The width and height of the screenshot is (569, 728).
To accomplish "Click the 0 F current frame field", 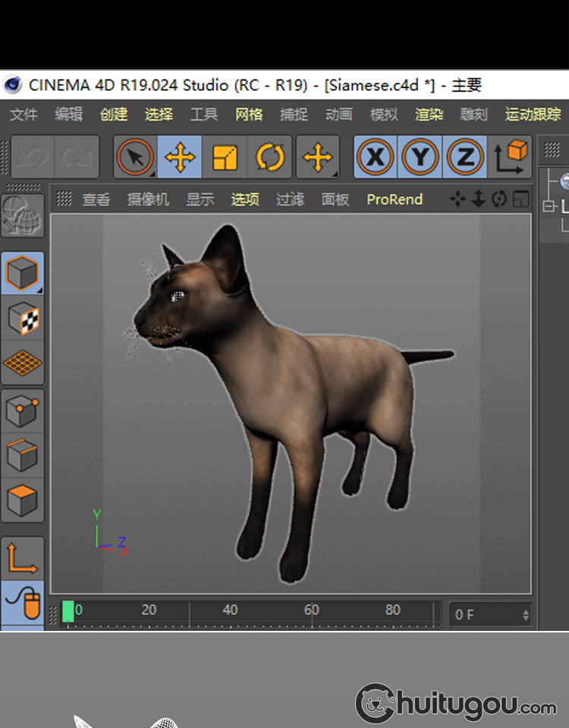I will tap(490, 615).
